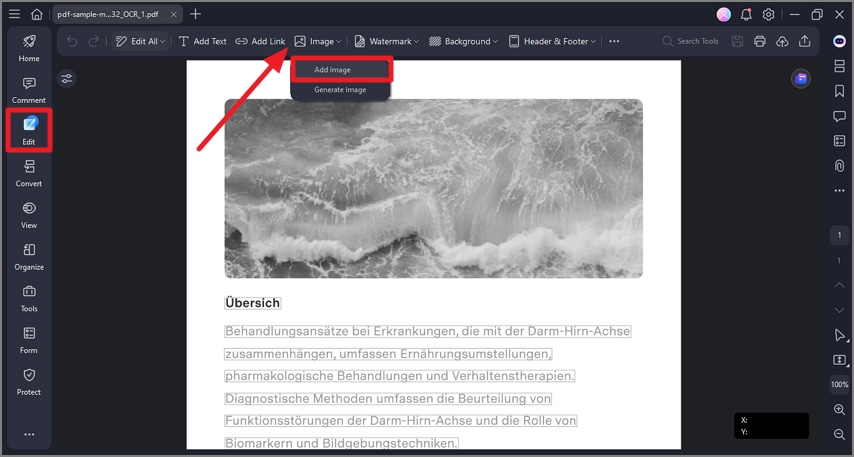Open Protect options in sidebar
The image size is (854, 457).
pos(29,382)
